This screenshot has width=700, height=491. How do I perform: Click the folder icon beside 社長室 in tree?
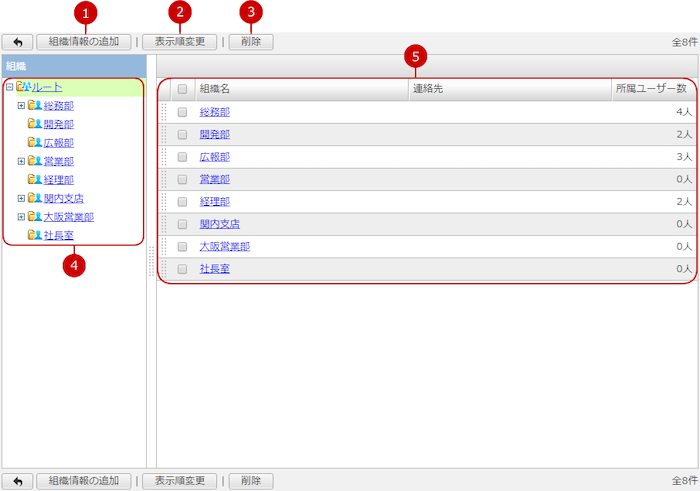tap(35, 235)
